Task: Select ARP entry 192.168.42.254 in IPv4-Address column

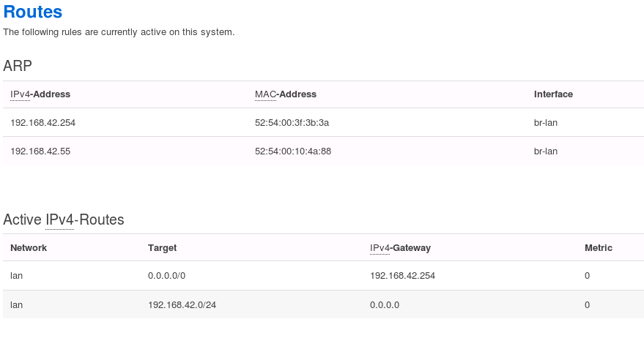Action: point(43,122)
